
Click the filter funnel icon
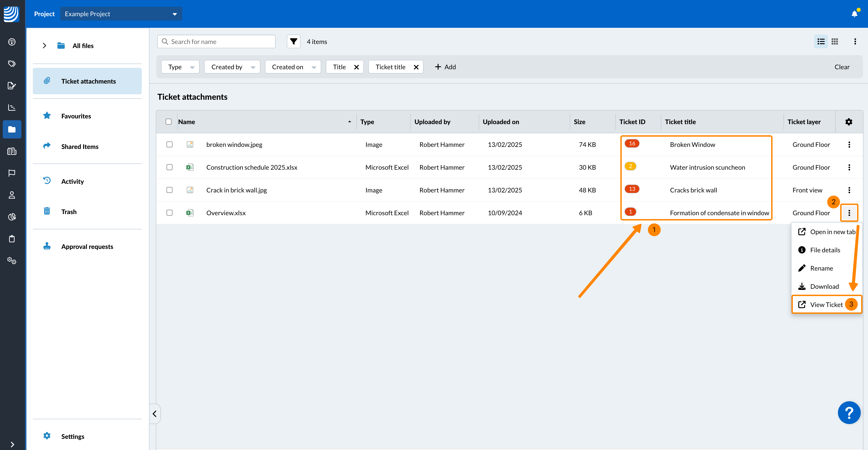click(293, 41)
